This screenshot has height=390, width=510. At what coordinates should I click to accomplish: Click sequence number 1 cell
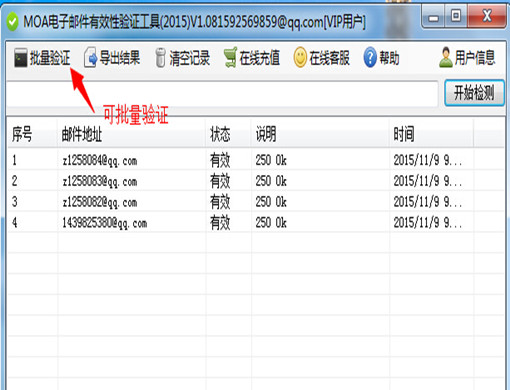(14, 160)
